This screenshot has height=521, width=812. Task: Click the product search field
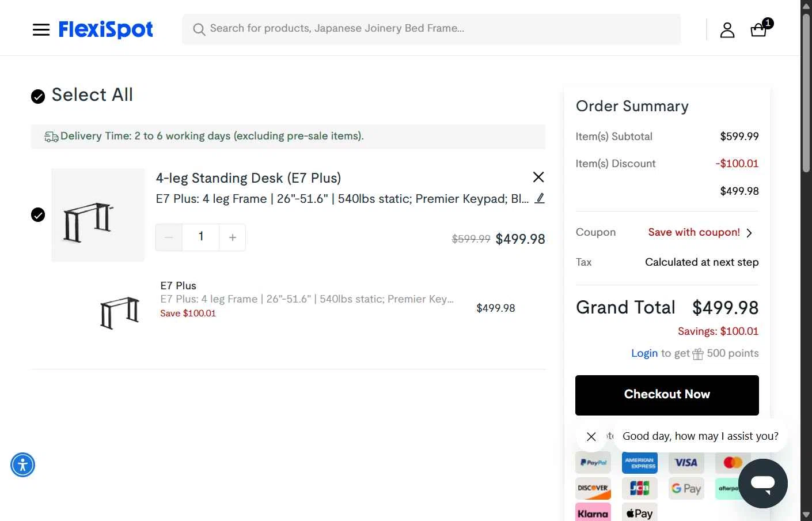tap(432, 29)
